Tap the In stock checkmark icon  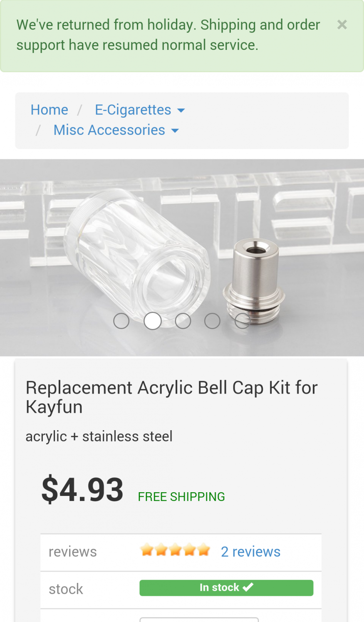coord(248,587)
